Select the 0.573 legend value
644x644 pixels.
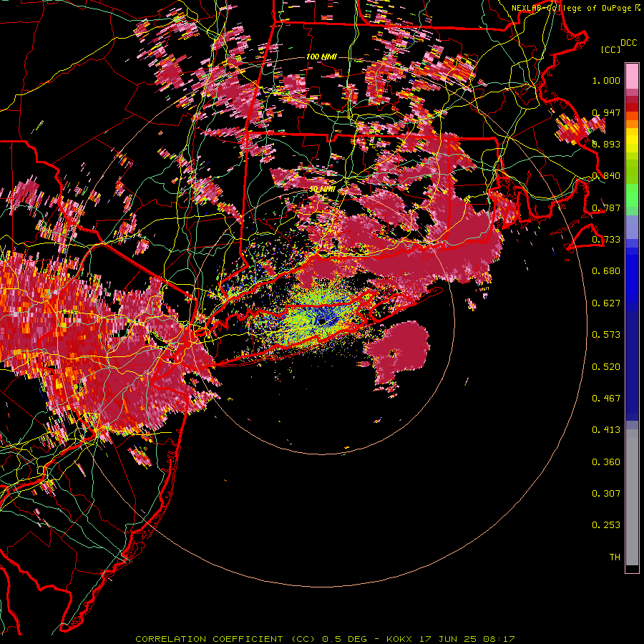tap(606, 335)
